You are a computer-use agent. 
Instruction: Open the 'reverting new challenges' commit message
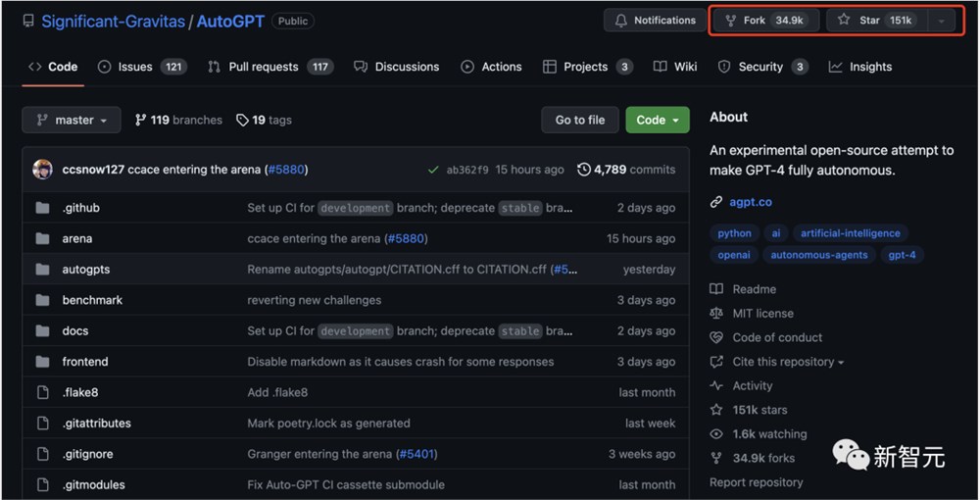[315, 300]
